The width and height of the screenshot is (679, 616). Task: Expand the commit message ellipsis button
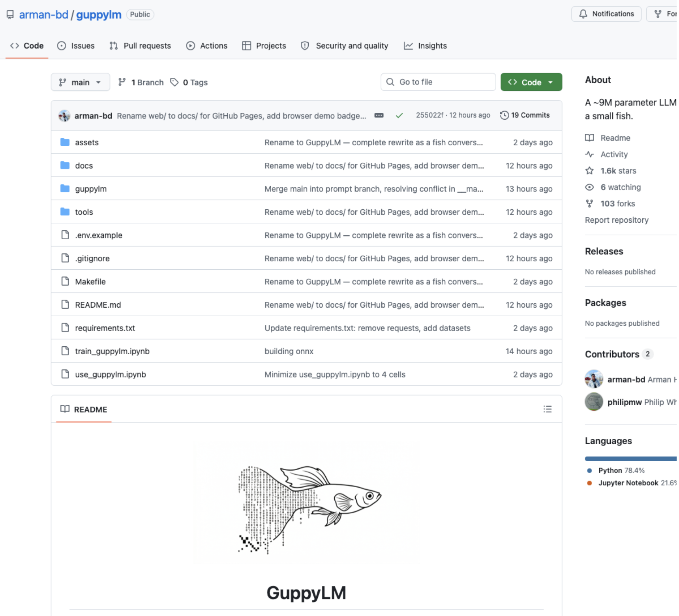pyautogui.click(x=379, y=115)
